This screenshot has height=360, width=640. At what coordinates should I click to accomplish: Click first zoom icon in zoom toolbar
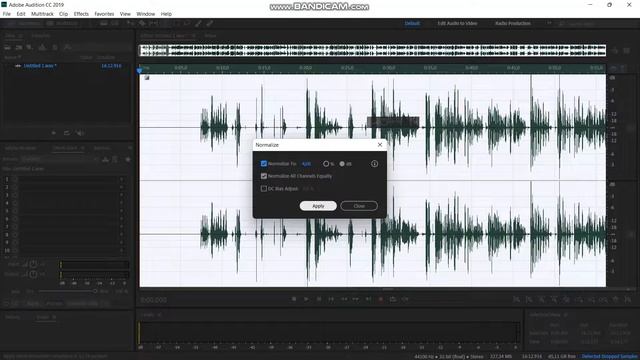pyautogui.click(x=516, y=299)
